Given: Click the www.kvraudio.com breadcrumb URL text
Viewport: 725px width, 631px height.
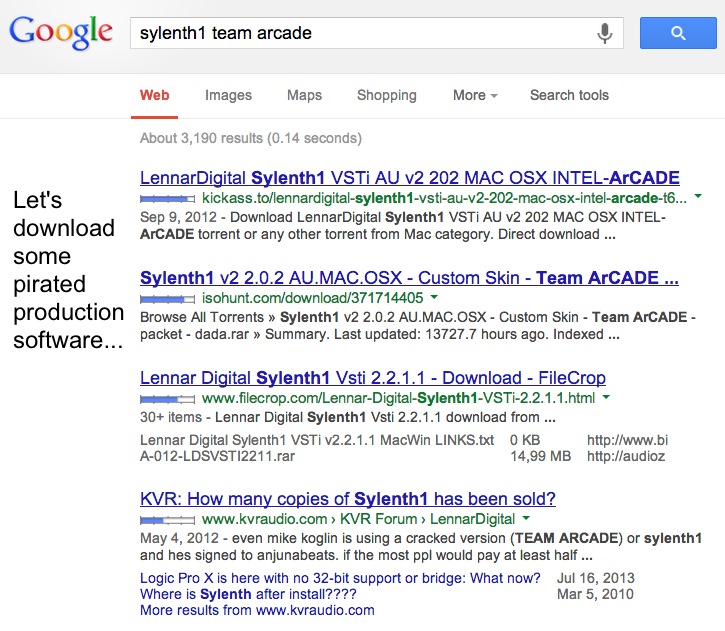Looking at the screenshot, I should pos(358,519).
